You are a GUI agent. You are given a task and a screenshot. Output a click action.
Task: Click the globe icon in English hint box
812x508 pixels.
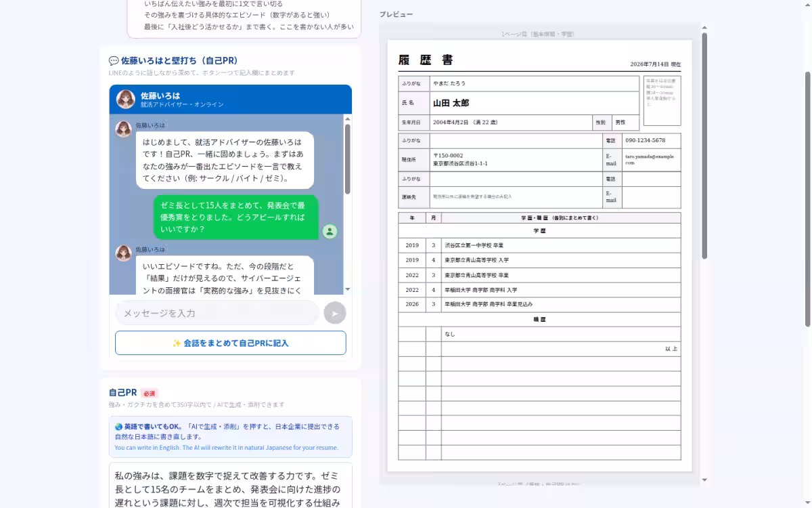click(x=118, y=427)
